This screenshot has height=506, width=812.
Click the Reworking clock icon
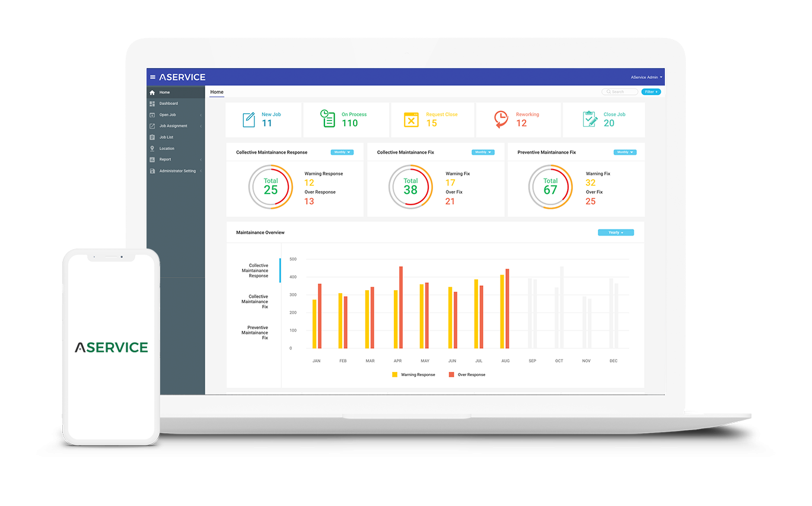tap(500, 119)
